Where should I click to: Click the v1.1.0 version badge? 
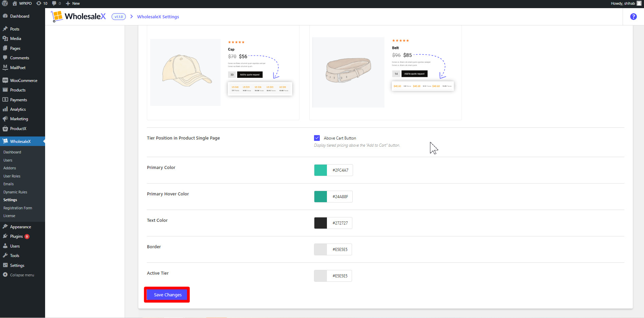click(119, 17)
